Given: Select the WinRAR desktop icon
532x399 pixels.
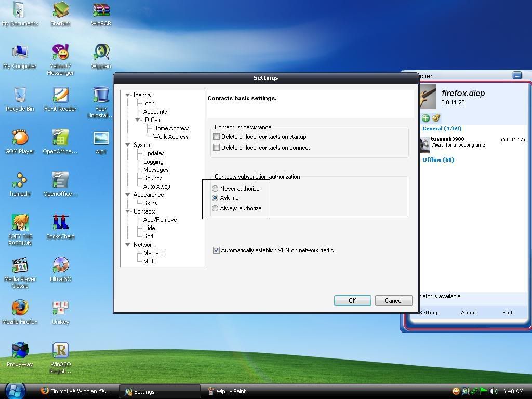Looking at the screenshot, I should pyautogui.click(x=101, y=14).
